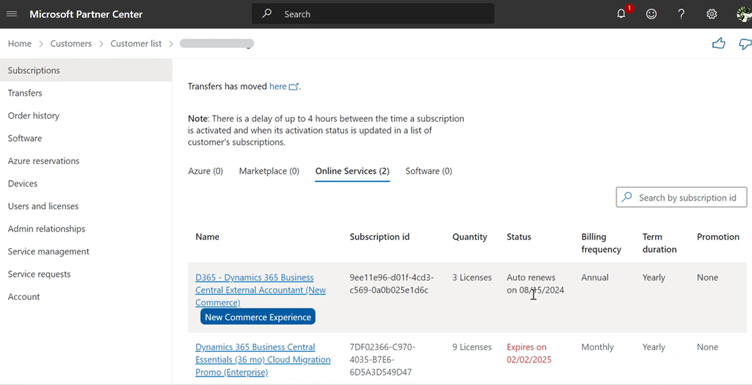This screenshot has width=752, height=385.
Task: Focus the Search by subscription id field
Action: point(682,197)
